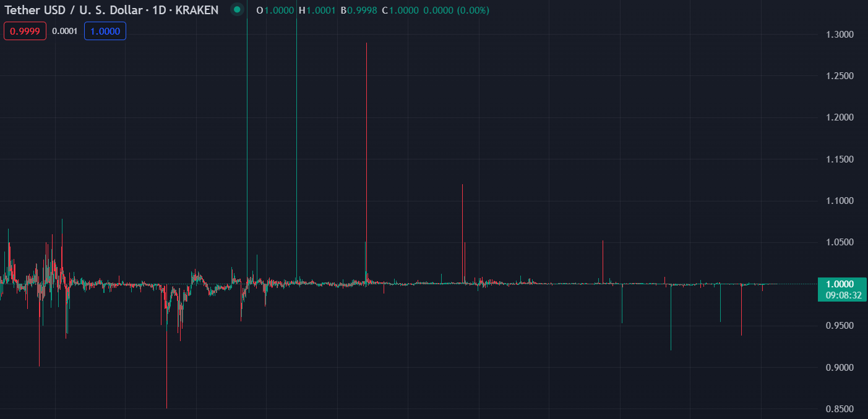Click the 1.2500 price axis label
Screen dimensions: 868x419
(x=840, y=75)
